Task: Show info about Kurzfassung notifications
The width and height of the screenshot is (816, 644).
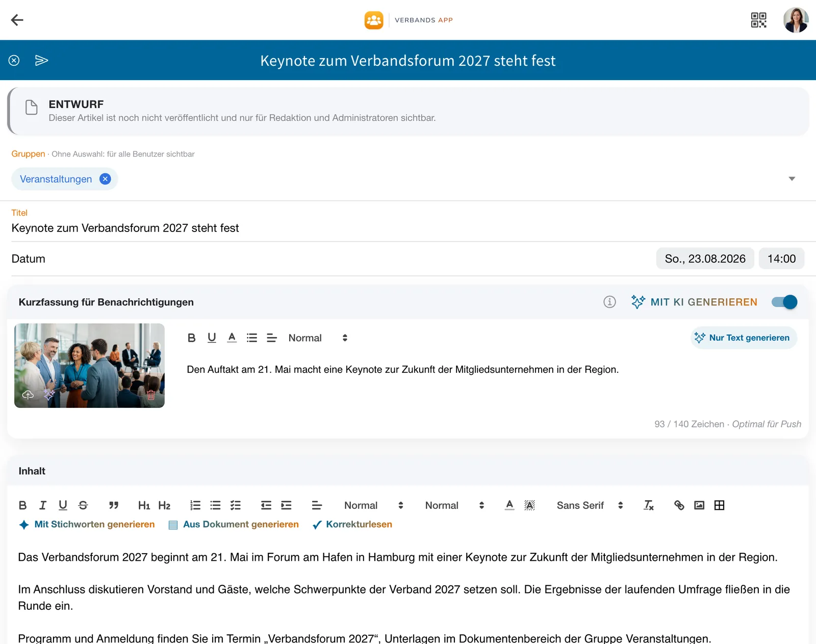Action: tap(609, 302)
